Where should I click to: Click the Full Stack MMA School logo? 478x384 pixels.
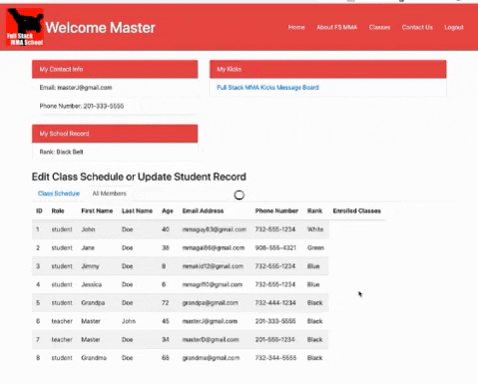point(25,27)
